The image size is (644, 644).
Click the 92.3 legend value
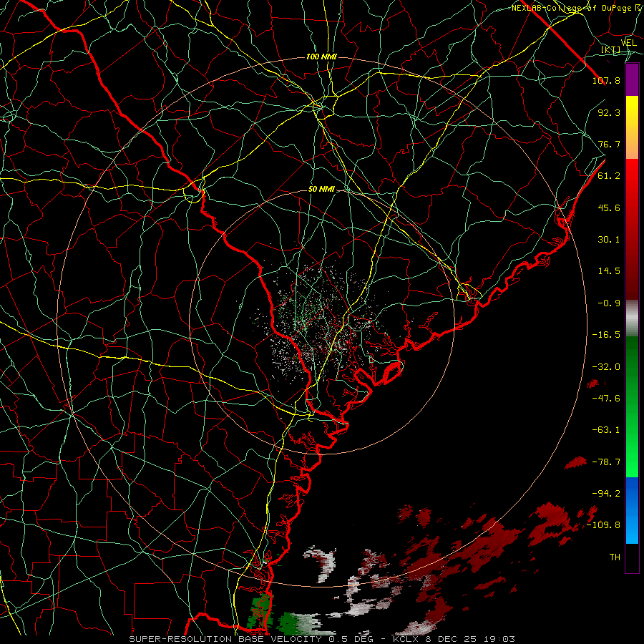point(609,112)
